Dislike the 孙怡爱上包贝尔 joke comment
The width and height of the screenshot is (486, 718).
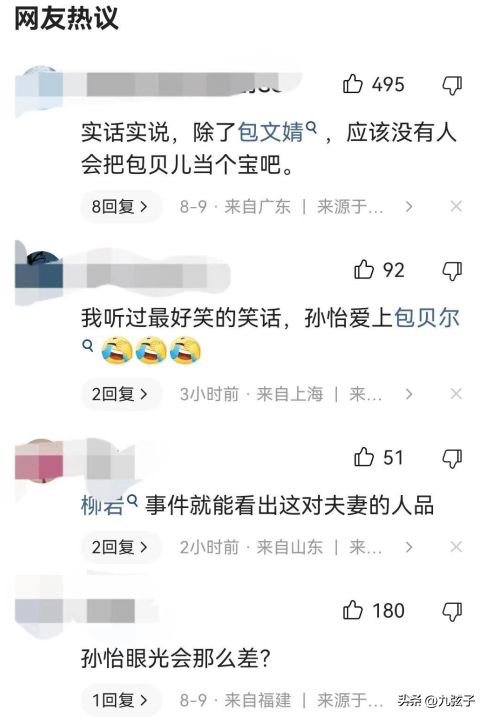pyautogui.click(x=452, y=271)
